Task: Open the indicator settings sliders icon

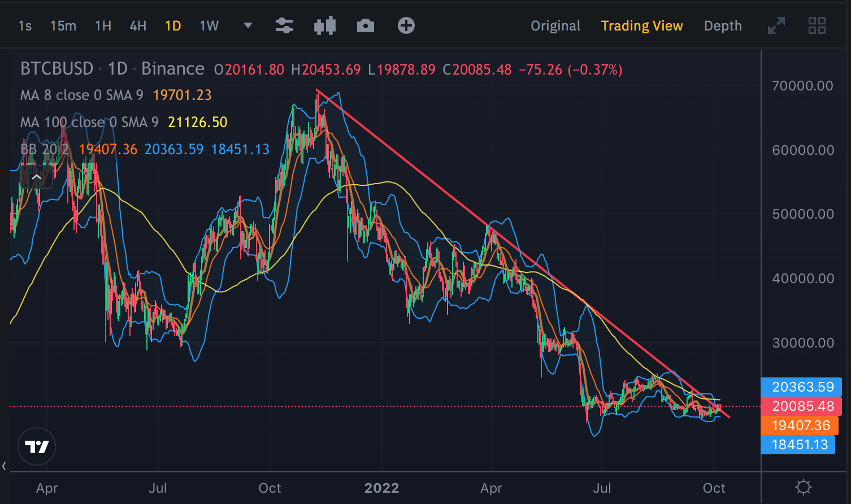Action: coord(284,26)
